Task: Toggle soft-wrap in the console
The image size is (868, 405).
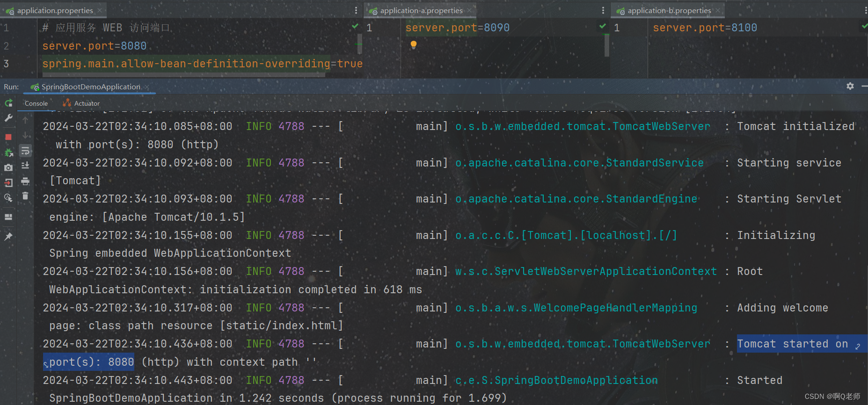Action: [25, 151]
